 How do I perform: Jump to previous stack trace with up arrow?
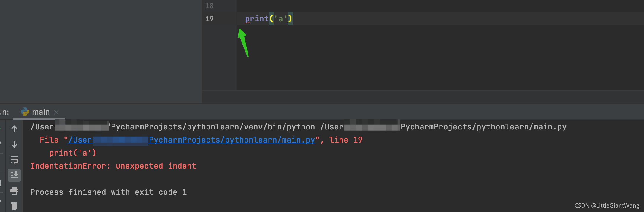click(x=14, y=129)
